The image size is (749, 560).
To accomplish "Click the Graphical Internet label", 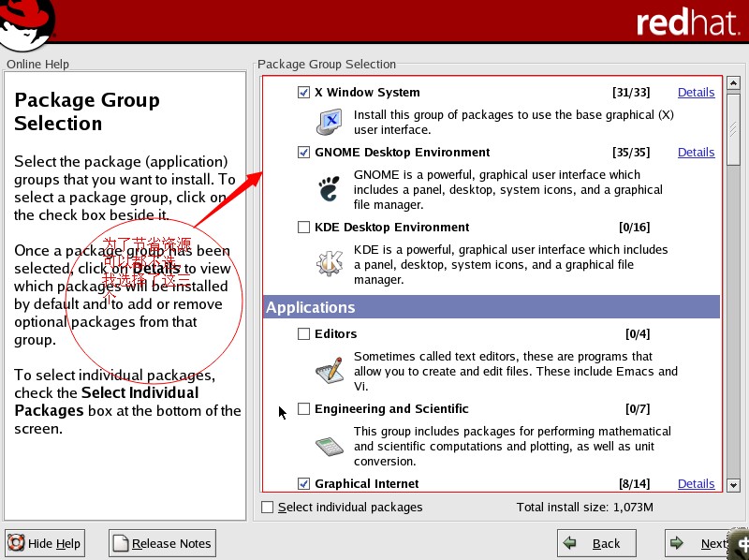I will (x=367, y=483).
